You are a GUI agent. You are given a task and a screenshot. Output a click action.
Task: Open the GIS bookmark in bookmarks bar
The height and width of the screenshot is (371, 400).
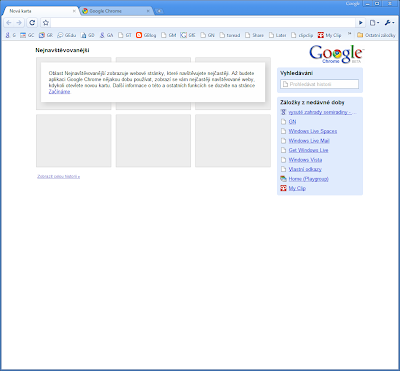point(188,35)
